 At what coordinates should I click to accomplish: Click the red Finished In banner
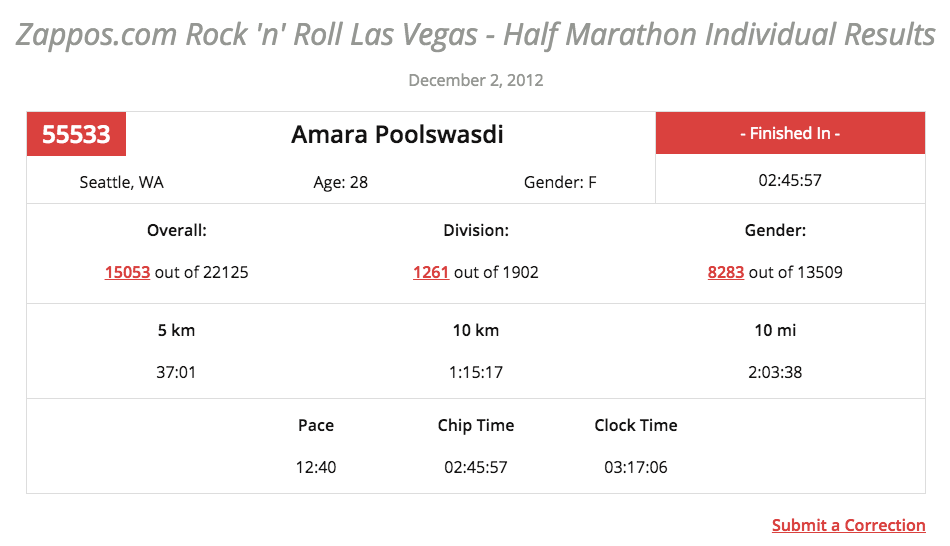(790, 133)
